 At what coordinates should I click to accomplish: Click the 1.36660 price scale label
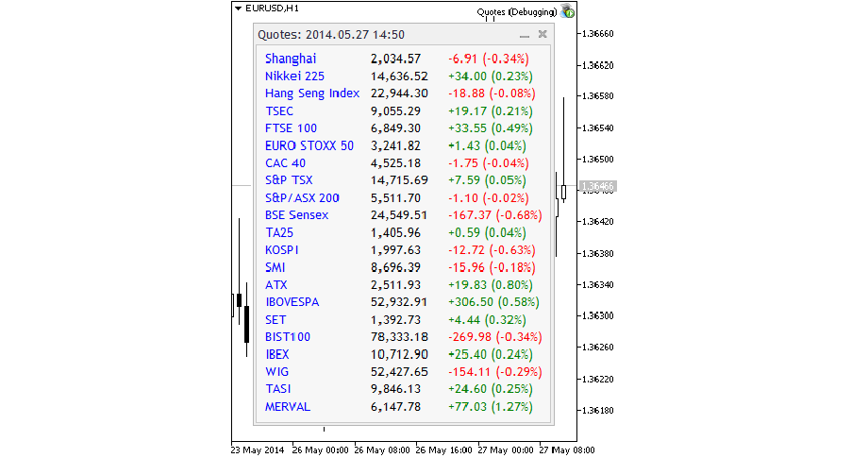[x=598, y=34]
